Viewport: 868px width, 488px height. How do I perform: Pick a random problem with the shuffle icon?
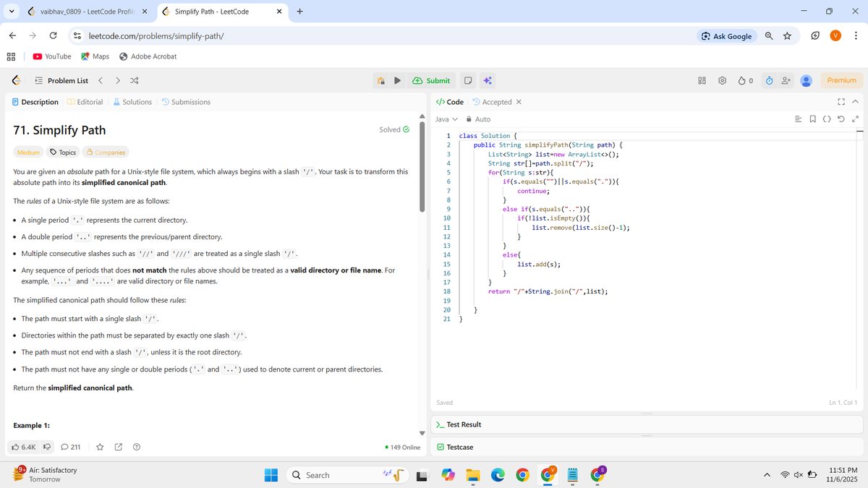[x=135, y=80]
